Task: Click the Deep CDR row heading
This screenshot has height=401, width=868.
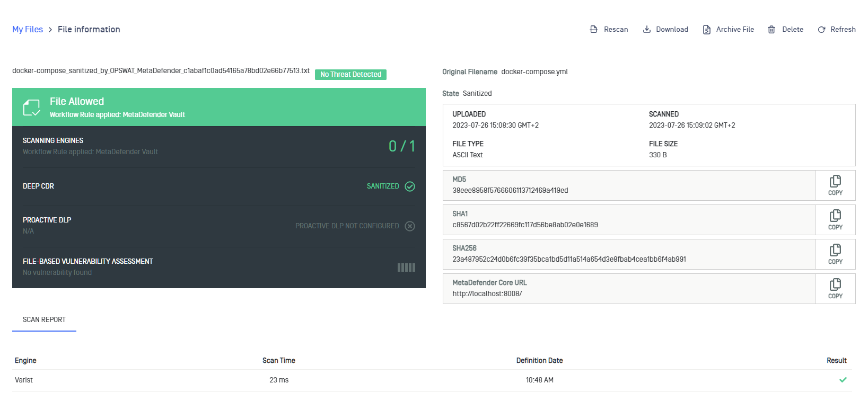Action: (38, 186)
